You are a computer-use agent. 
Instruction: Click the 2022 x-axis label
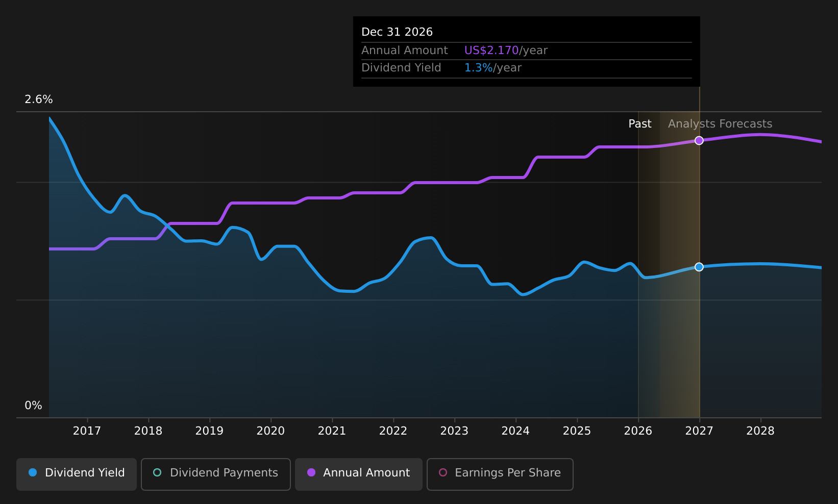tap(393, 431)
